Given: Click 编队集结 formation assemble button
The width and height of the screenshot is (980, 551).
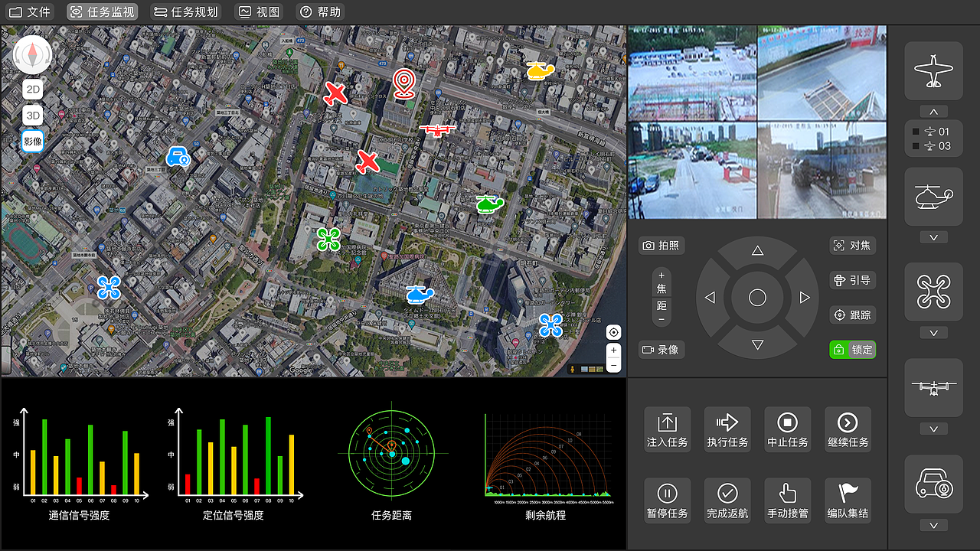Looking at the screenshot, I should click(x=848, y=500).
